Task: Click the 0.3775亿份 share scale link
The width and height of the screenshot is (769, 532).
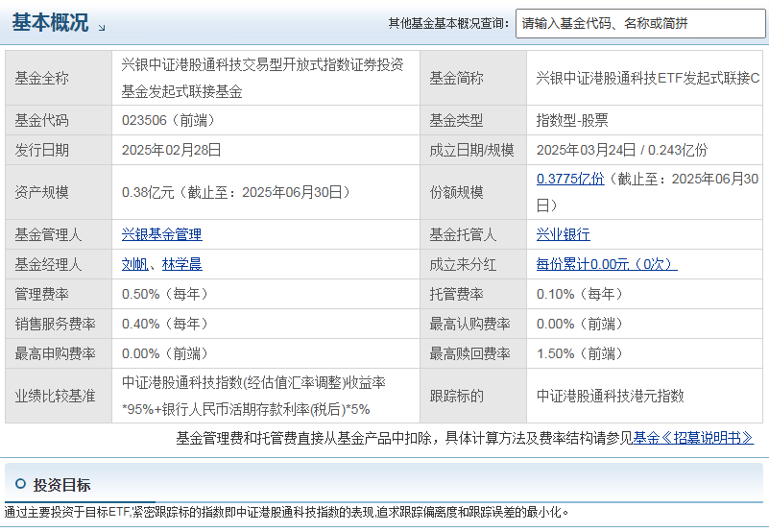Action: pos(570,179)
